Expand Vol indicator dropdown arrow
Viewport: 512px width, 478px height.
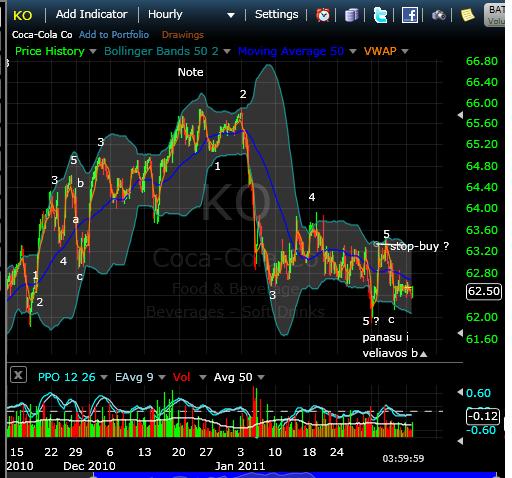[202, 377]
